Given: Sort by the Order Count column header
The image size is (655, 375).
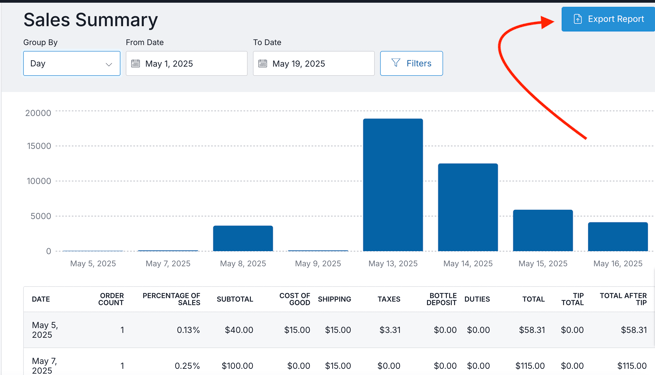Looking at the screenshot, I should (x=111, y=299).
